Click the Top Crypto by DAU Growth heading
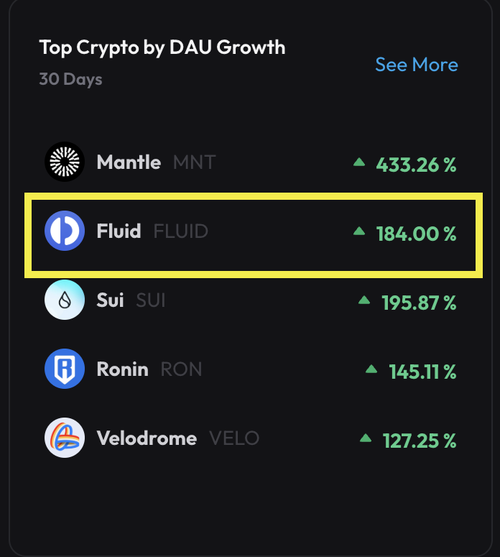This screenshot has width=500, height=557. [x=162, y=48]
